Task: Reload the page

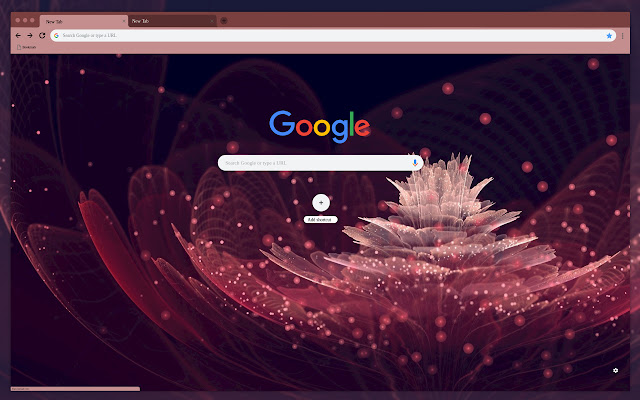Action: 42,36
